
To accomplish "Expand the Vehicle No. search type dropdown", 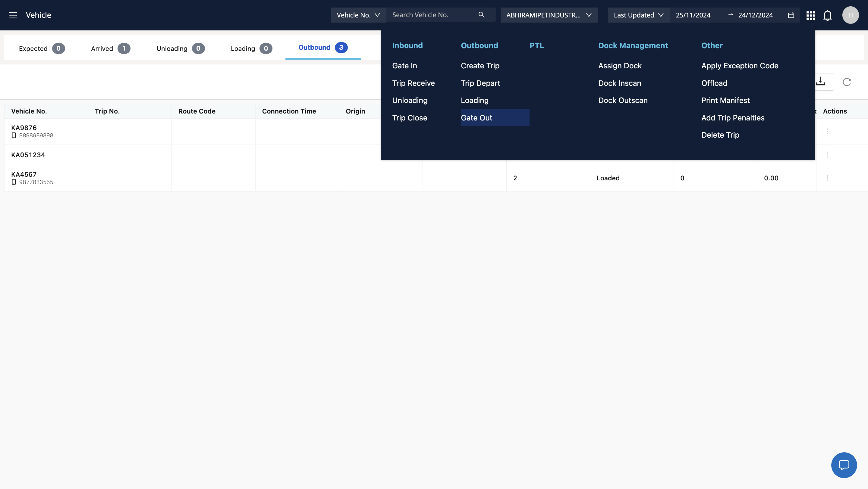I will 358,15.
